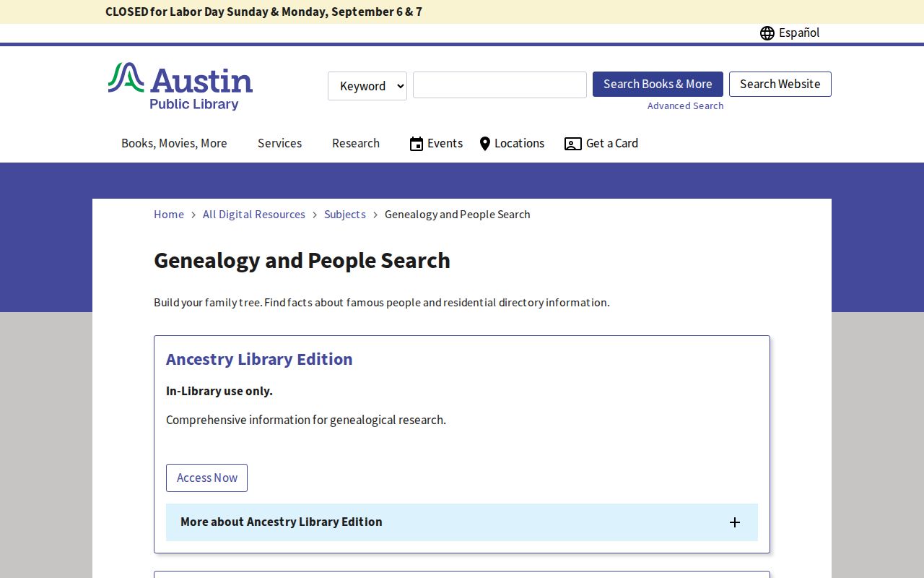Click the 'In-Library use only.' text
This screenshot has height=578, width=924.
tap(219, 391)
